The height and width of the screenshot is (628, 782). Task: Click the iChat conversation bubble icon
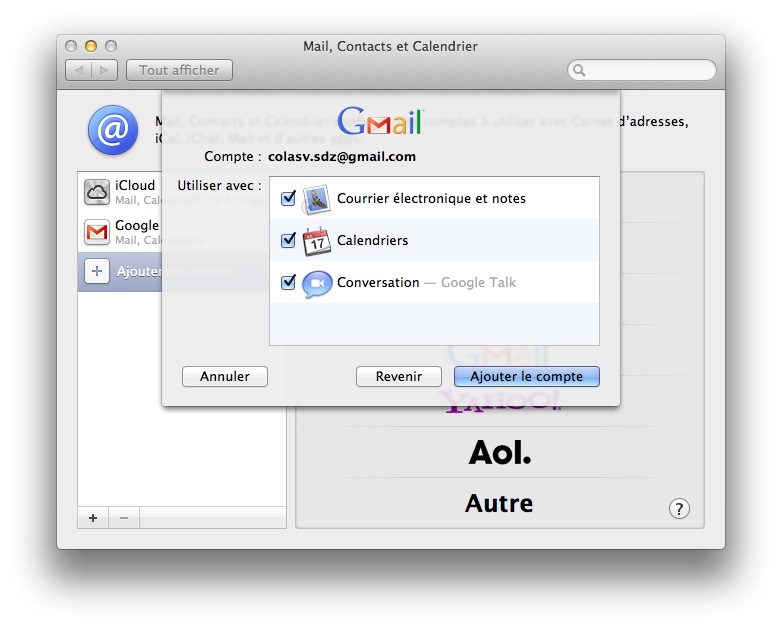(x=317, y=284)
